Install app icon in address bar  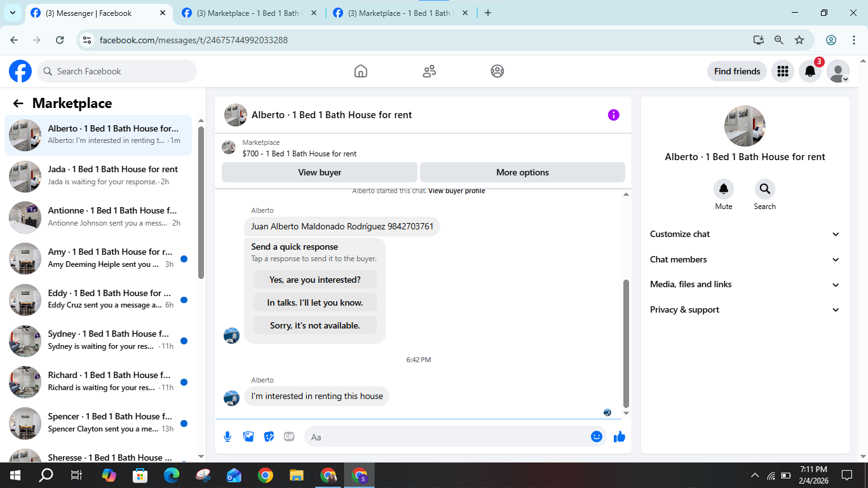coord(759,40)
